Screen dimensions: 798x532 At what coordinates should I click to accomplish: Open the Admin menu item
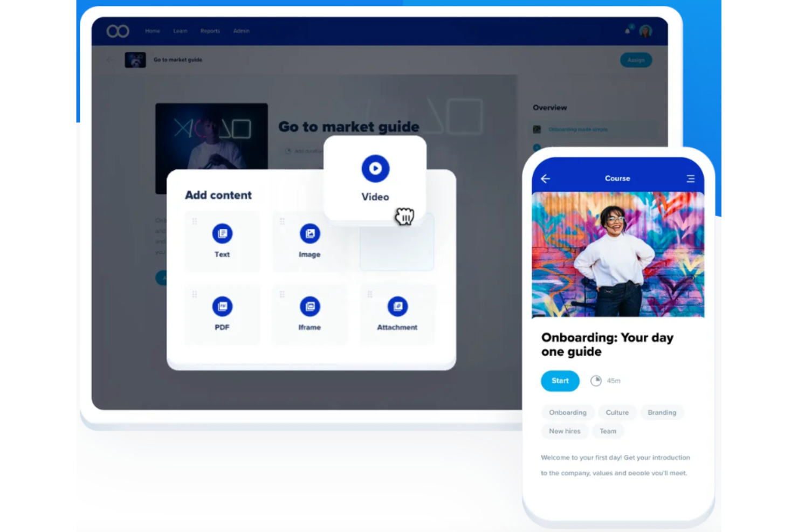(241, 31)
